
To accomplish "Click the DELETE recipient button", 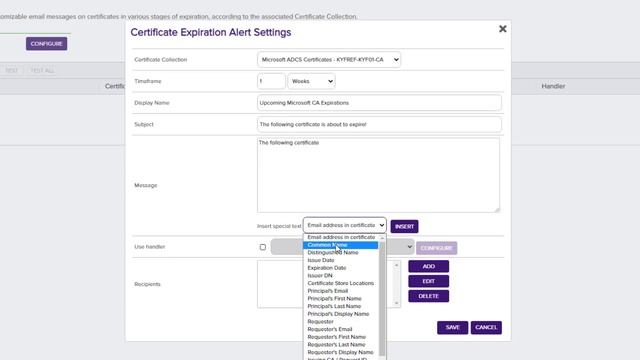I will point(428,296).
